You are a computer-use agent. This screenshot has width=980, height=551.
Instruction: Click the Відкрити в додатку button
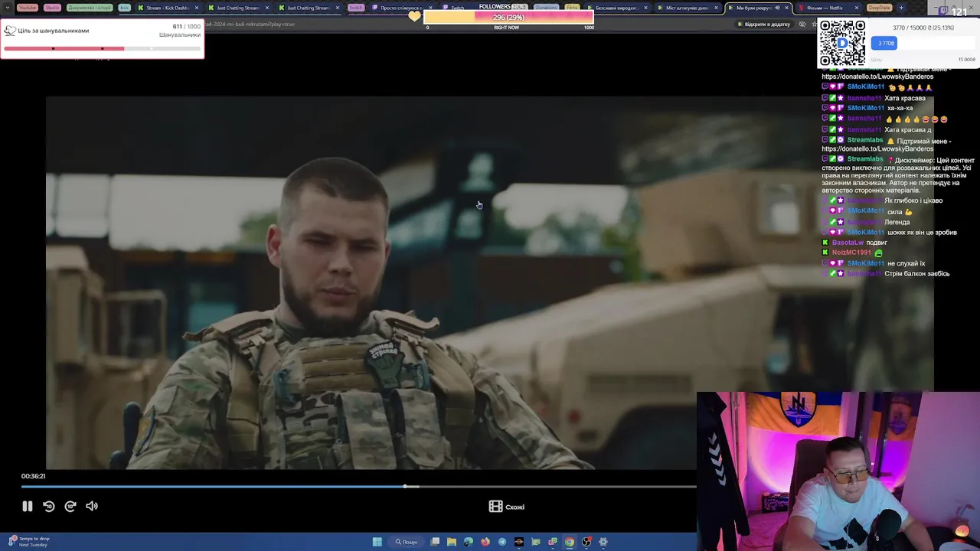pos(763,24)
